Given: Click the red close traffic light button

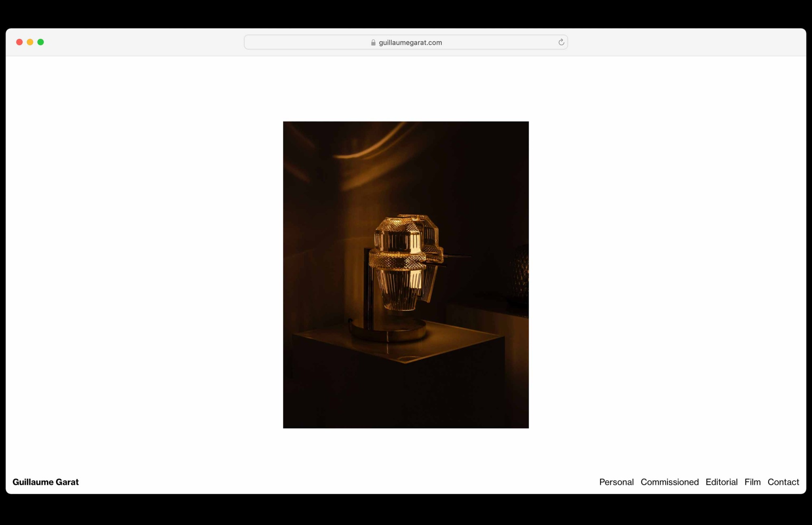Looking at the screenshot, I should pyautogui.click(x=19, y=42).
